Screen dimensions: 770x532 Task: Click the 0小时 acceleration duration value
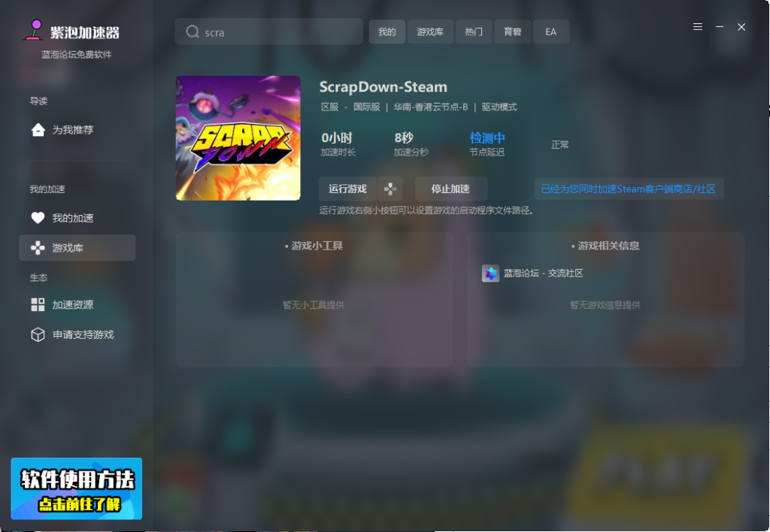point(337,138)
